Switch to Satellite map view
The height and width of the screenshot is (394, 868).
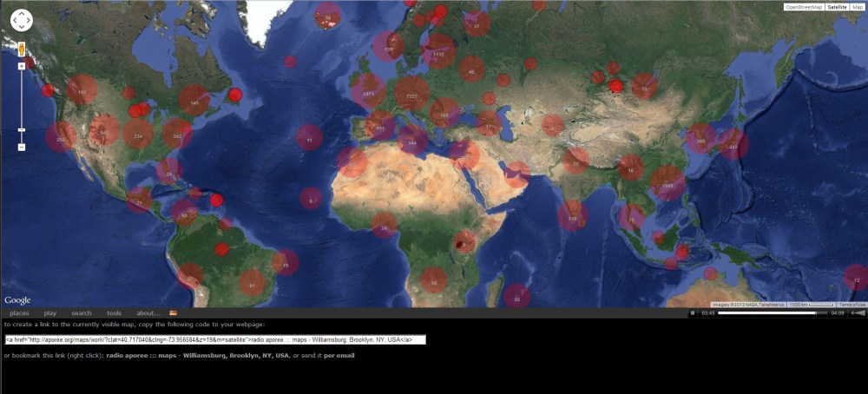click(836, 7)
